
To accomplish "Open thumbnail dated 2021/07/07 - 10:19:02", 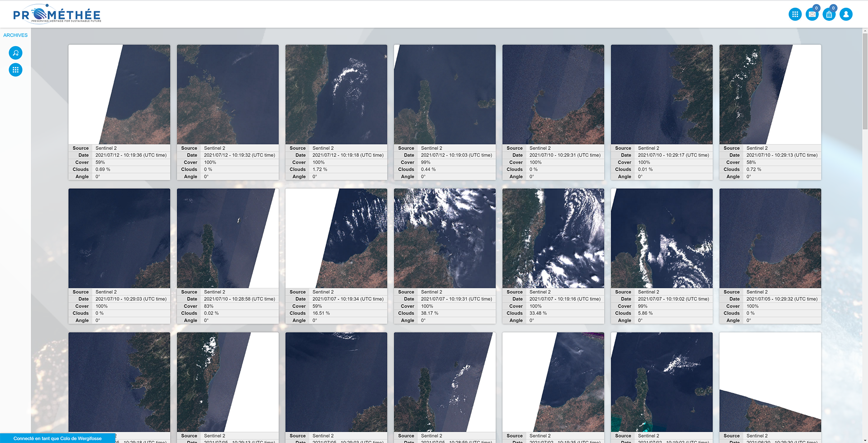I will 662,238.
